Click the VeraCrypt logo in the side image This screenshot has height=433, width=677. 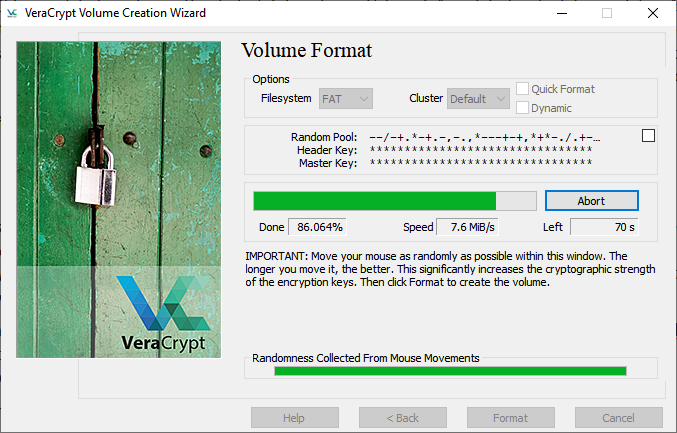162,312
